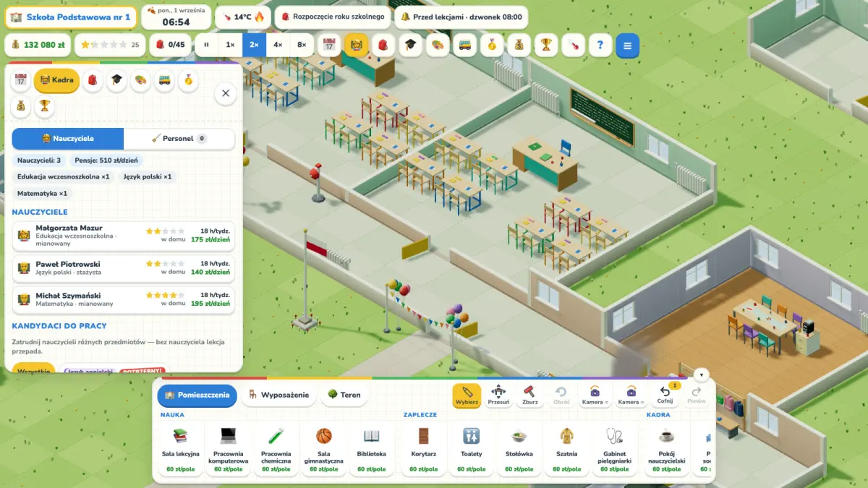Pick the Sala gimnastyczna room card
The width and height of the screenshot is (868, 488).
tap(324, 449)
